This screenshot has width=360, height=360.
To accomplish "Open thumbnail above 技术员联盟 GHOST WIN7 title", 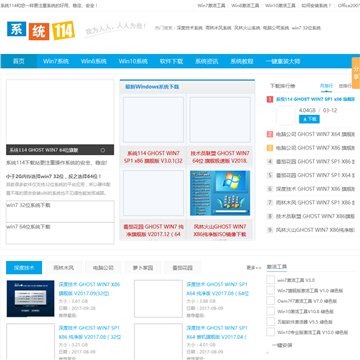I will coord(220,120).
